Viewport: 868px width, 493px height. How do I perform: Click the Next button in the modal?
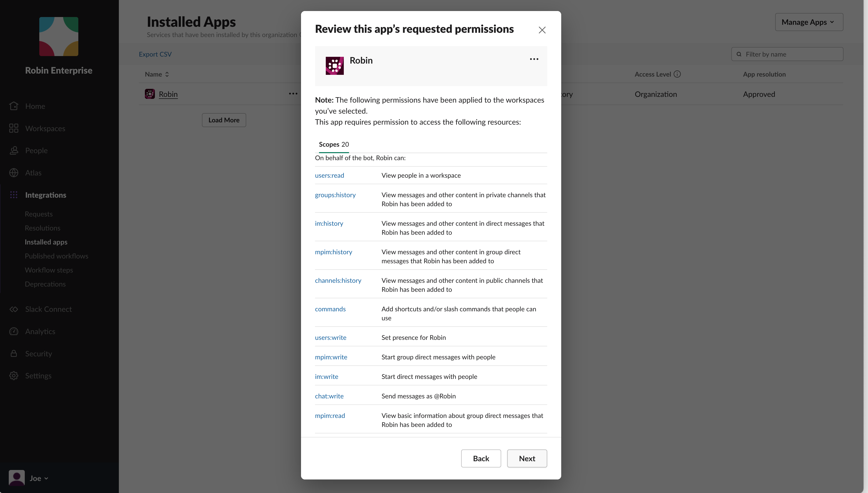(527, 458)
